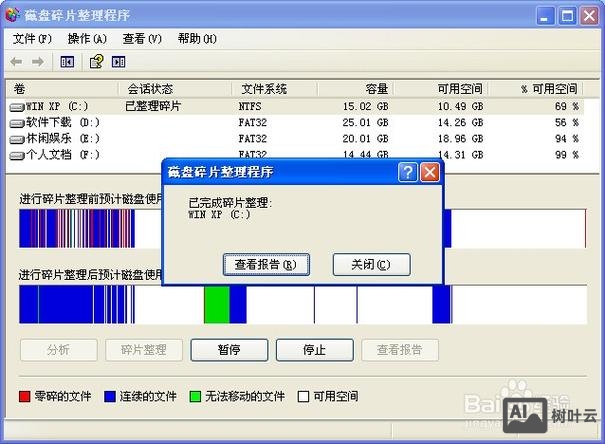The width and height of the screenshot is (605, 444).
Task: Click the 暂停 button
Action: tap(229, 350)
